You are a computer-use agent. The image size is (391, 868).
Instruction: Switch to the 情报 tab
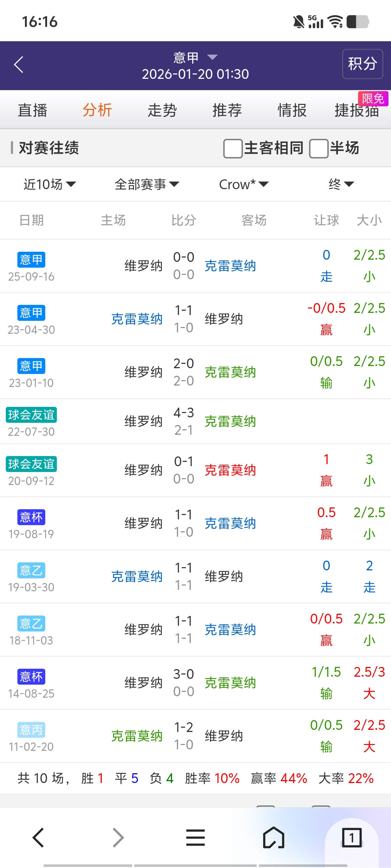292,110
